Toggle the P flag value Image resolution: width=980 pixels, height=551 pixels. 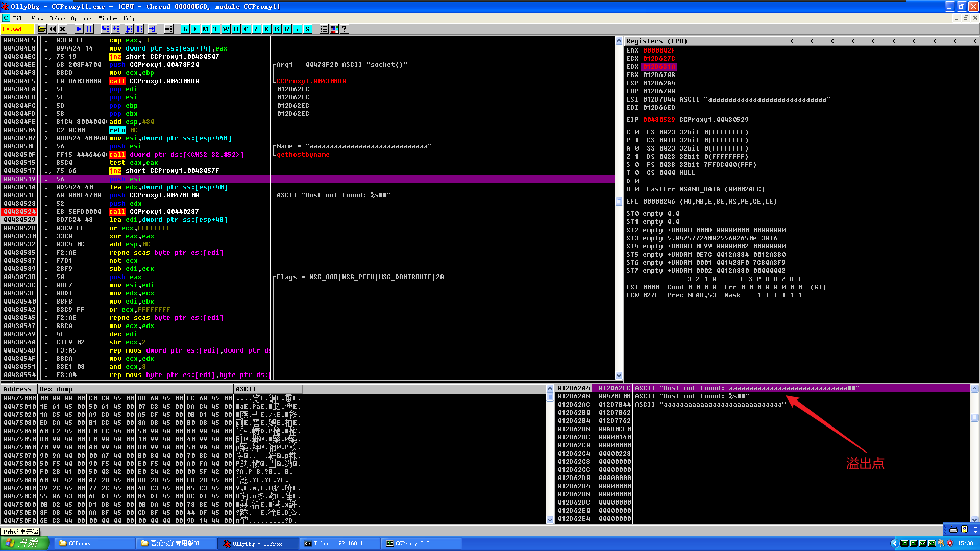pyautogui.click(x=636, y=140)
